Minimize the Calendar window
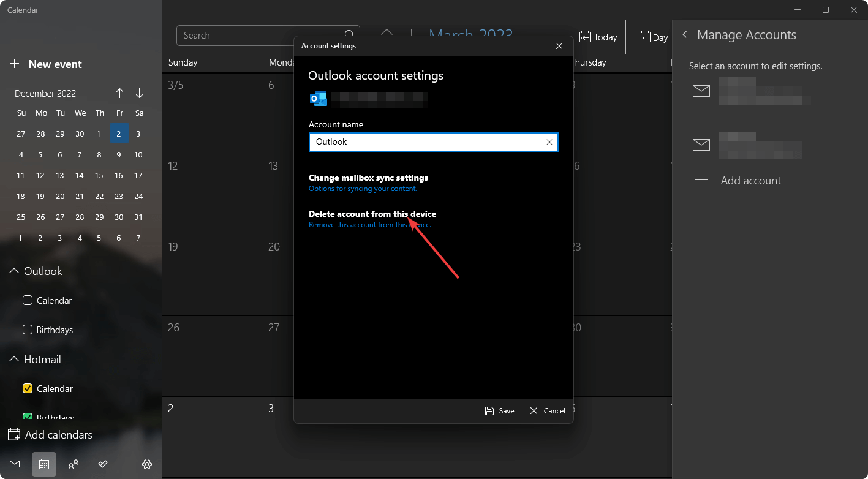868x479 pixels. coord(798,10)
